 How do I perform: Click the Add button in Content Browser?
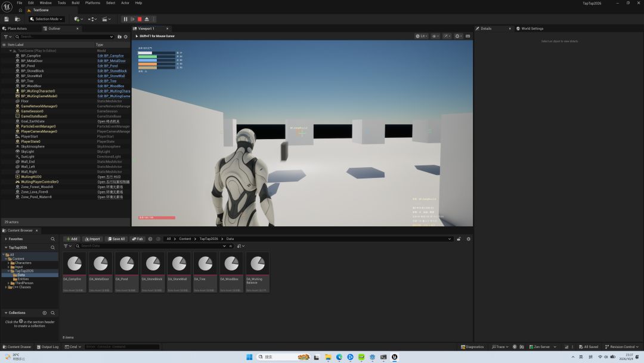pos(72,239)
